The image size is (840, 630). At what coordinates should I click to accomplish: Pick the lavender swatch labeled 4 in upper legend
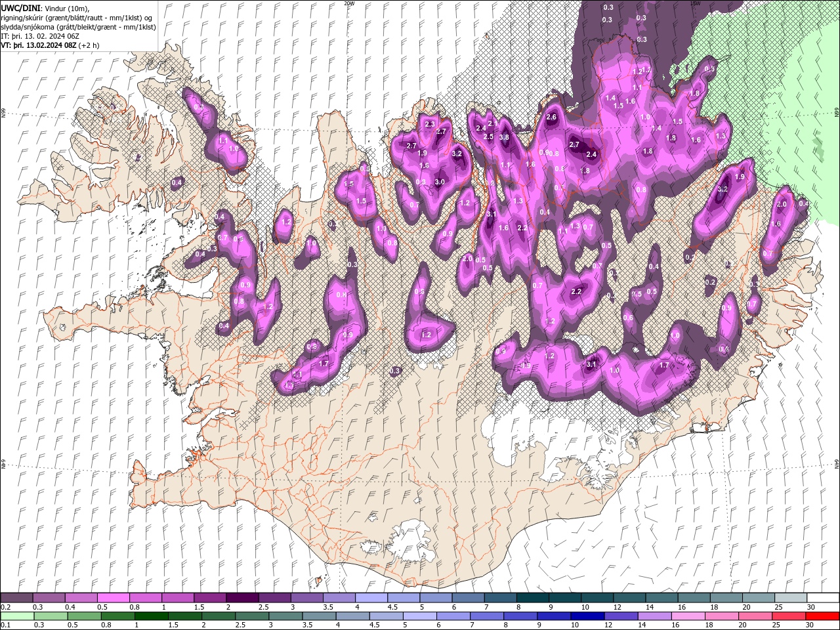pyautogui.click(x=371, y=598)
